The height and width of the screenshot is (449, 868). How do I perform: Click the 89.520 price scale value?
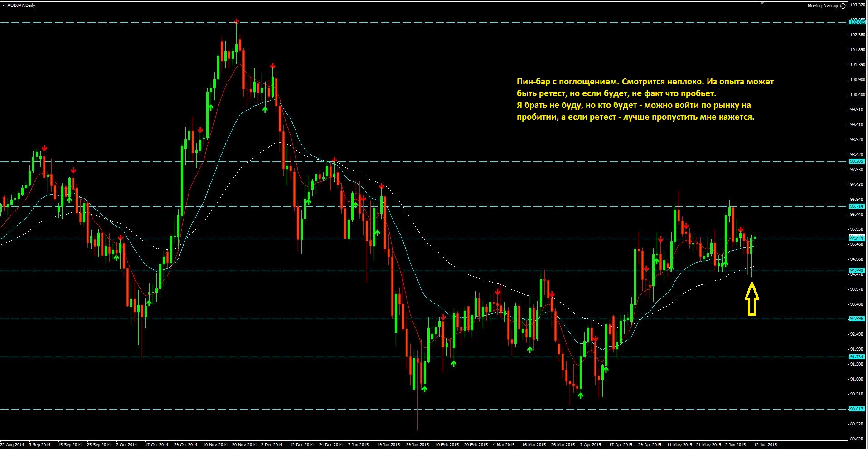point(858,424)
